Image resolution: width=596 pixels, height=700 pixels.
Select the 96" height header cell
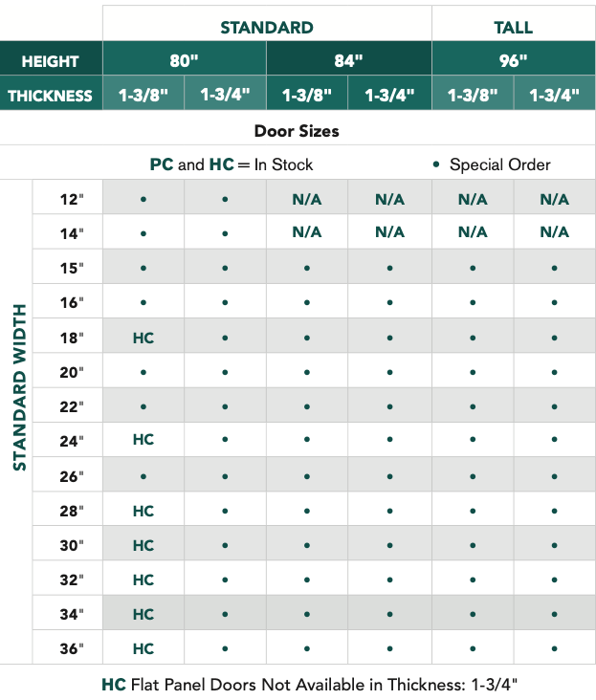[513, 61]
